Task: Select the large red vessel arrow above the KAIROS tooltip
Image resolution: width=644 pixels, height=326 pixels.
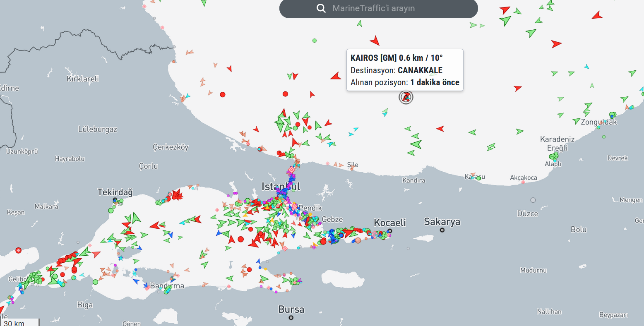Action: [375, 41]
